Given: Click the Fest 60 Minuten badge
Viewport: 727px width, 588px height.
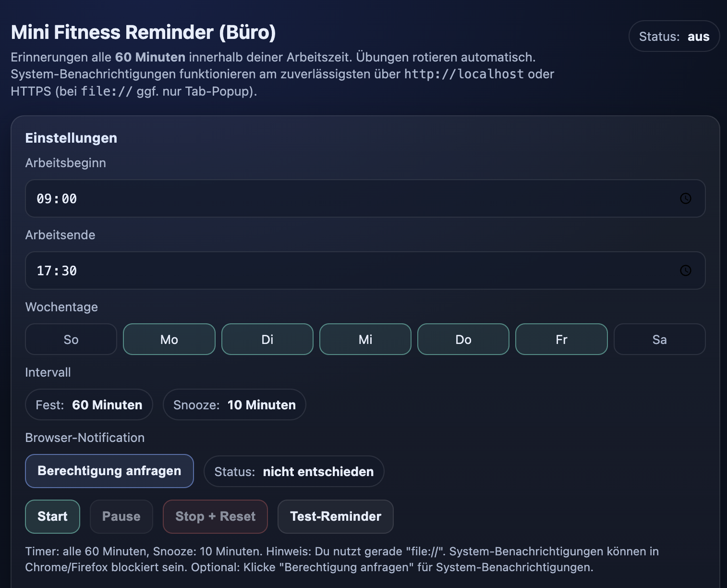Looking at the screenshot, I should 89,405.
